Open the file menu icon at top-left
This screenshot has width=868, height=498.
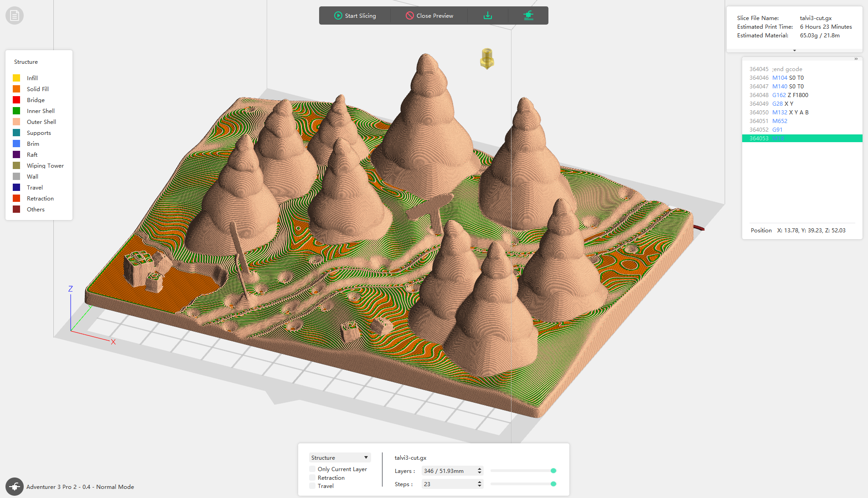coord(15,16)
